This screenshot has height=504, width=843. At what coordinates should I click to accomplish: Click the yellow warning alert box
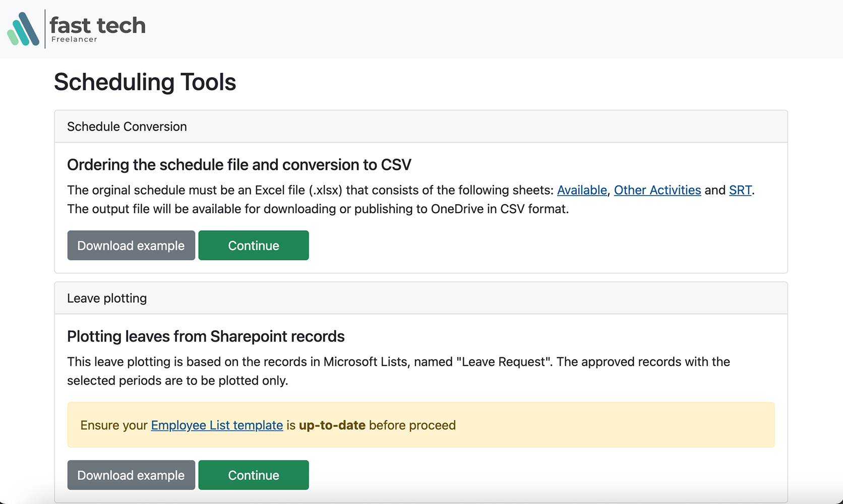(605, 425)
